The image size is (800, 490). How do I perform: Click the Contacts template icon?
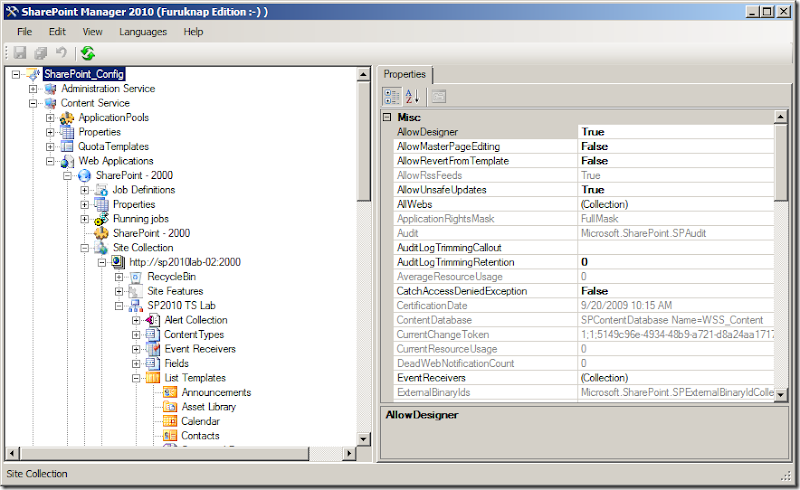coord(170,436)
